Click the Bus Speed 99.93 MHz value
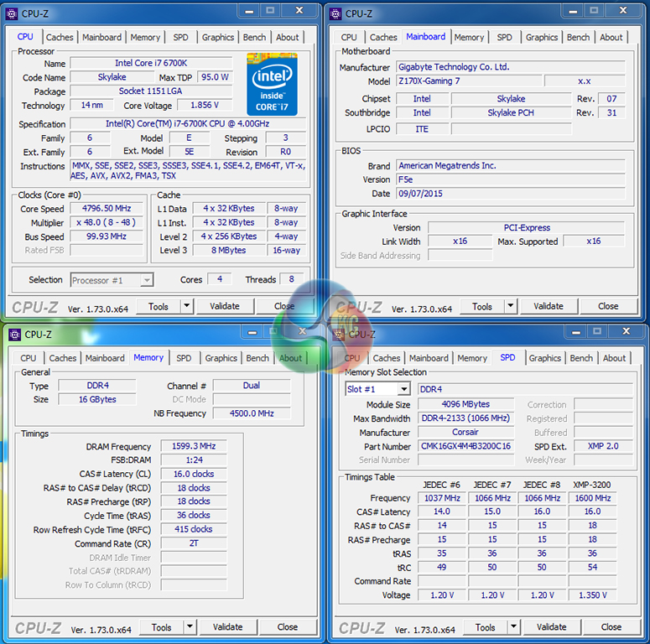The height and width of the screenshot is (644, 650). point(107,236)
